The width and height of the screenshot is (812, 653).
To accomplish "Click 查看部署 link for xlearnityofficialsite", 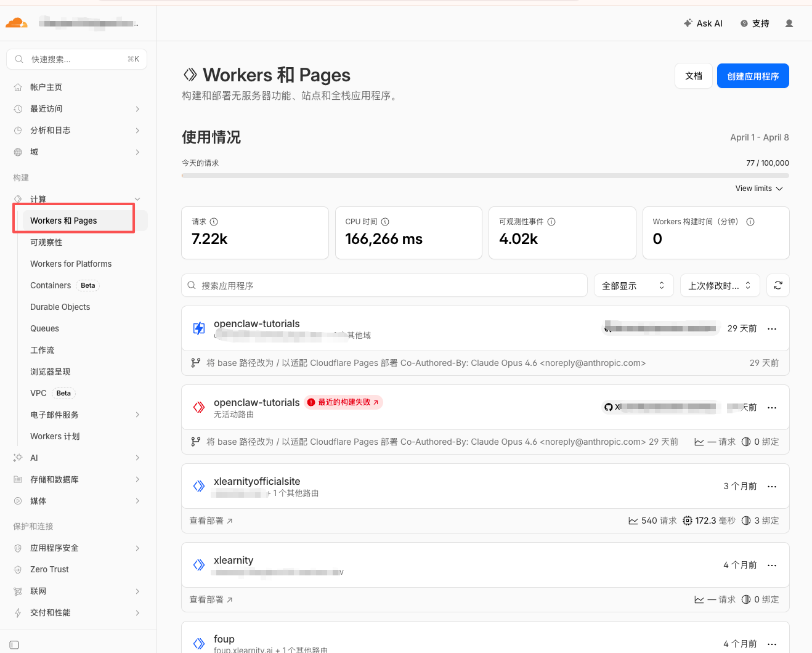I will pyautogui.click(x=211, y=521).
